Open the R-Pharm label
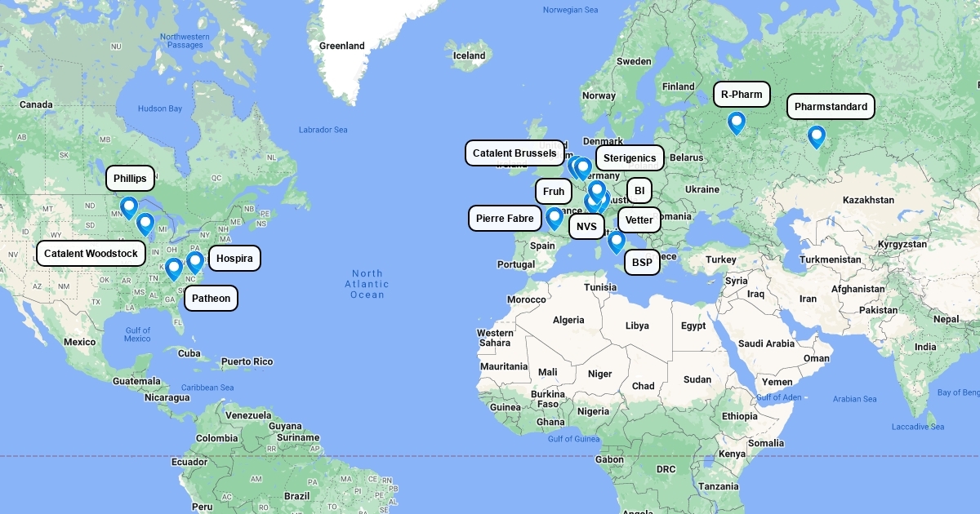 (742, 95)
